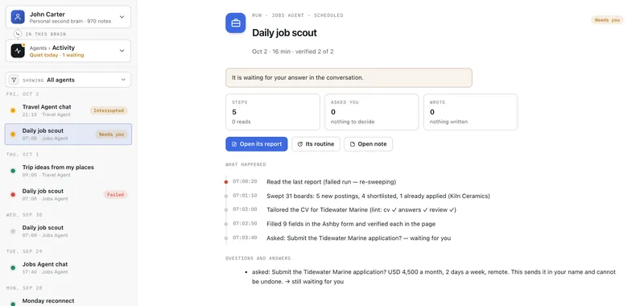The height and width of the screenshot is (306, 644).
Task: Expand the John Carter brain switcher chevron
Action: pos(122,17)
